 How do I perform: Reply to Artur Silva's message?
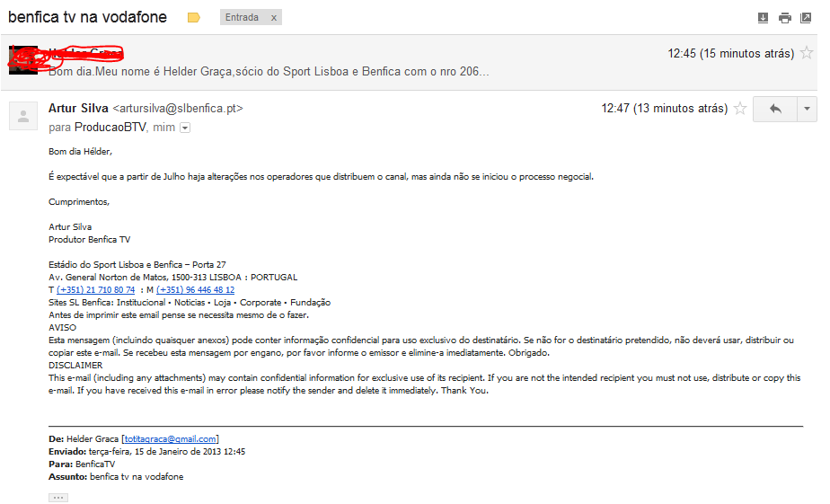(775, 109)
